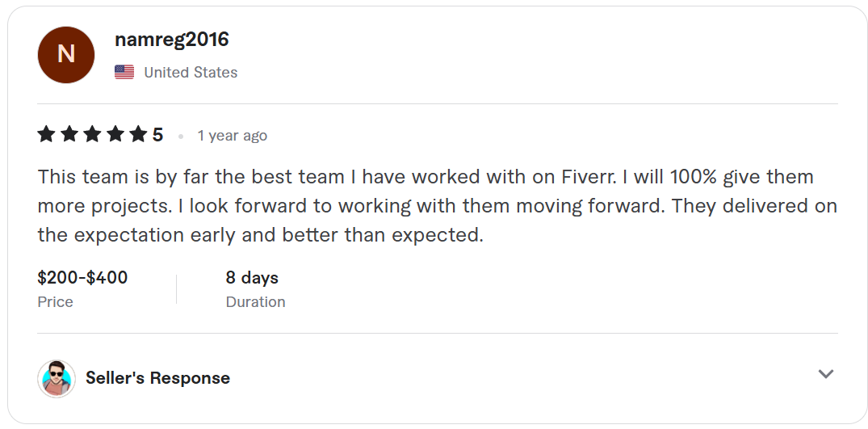Click the rating number 5 beside the stars
Viewport: 868px width, 429px height.
coord(158,135)
